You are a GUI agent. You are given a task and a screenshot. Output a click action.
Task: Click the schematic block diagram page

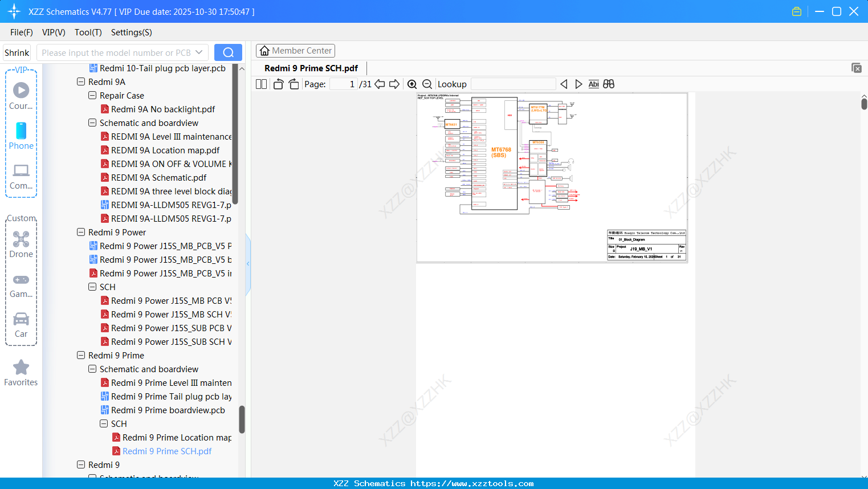[552, 177]
